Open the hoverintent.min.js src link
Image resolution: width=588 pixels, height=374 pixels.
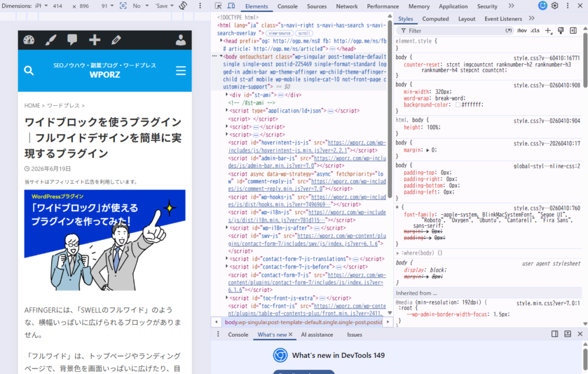(307, 146)
